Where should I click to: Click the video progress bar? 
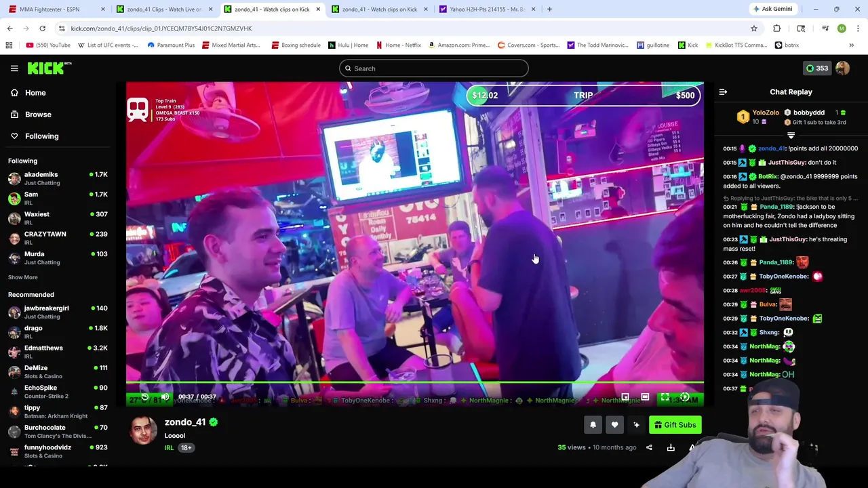pyautogui.click(x=414, y=383)
